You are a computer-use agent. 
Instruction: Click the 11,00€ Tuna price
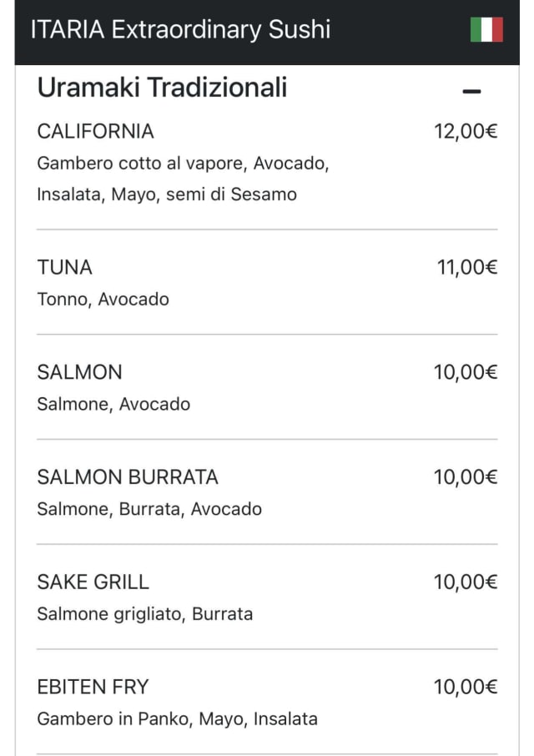tap(467, 268)
